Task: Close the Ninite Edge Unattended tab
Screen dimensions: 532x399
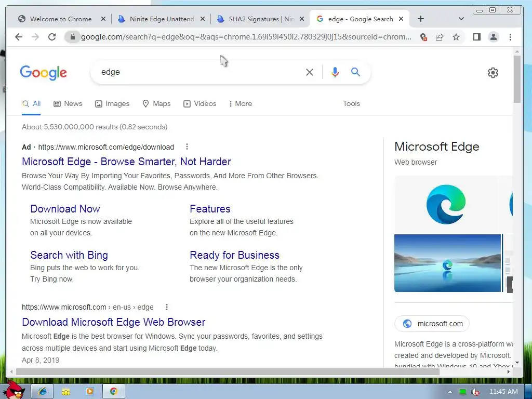Action: pyautogui.click(x=203, y=19)
